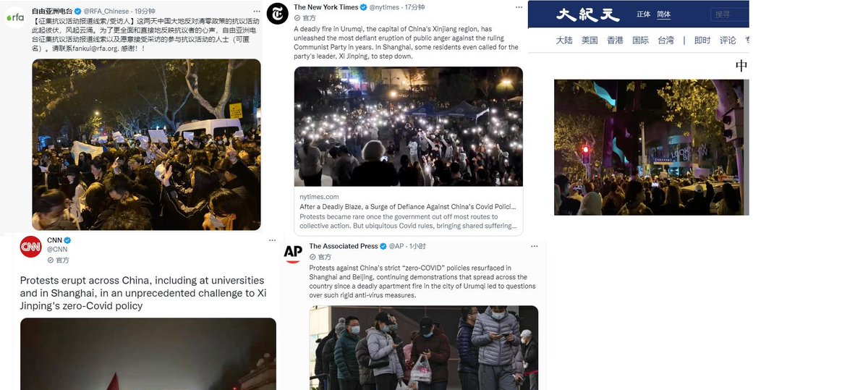Click verified badge next to The Associated Press

coord(384,247)
